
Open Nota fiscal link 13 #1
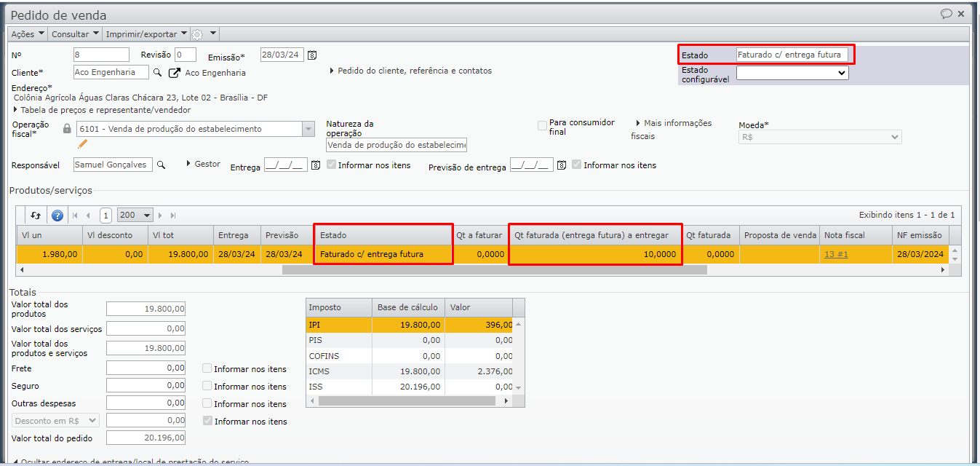click(x=836, y=254)
